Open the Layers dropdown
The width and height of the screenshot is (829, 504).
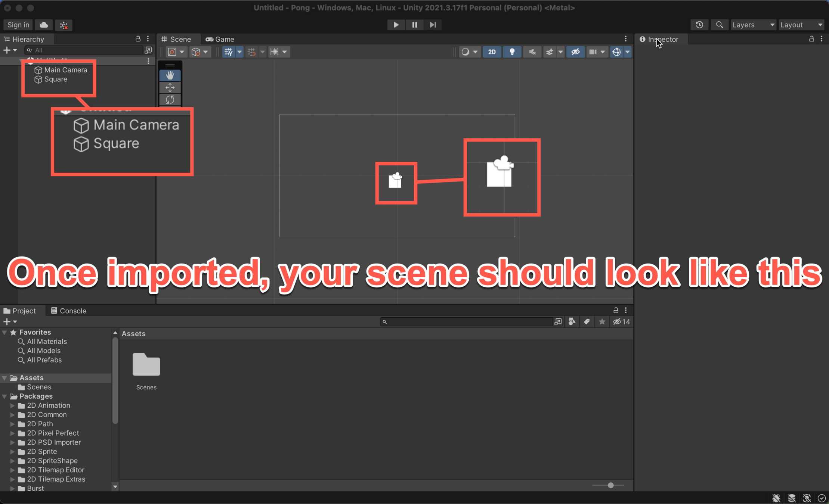tap(753, 25)
